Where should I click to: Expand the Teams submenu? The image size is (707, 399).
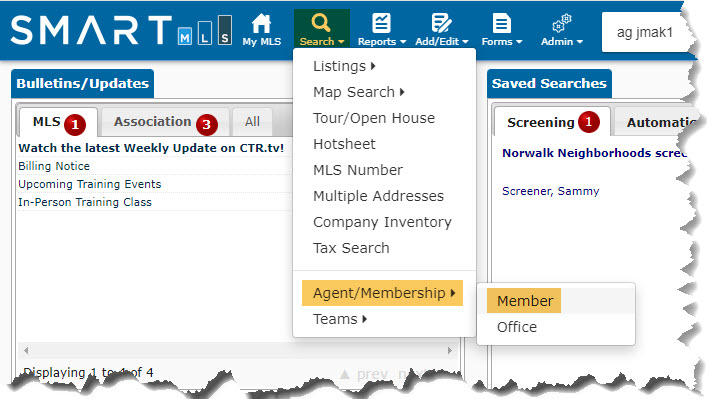click(340, 319)
